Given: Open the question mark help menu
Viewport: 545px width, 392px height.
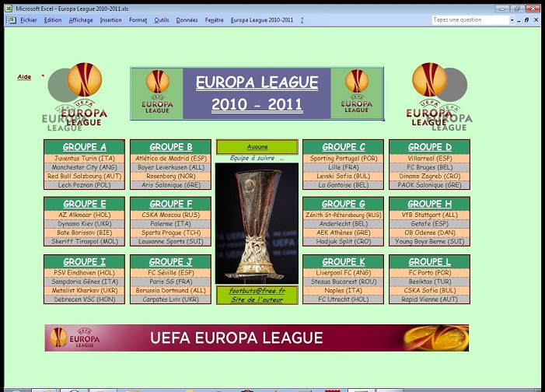Looking at the screenshot, I should 302,20.
